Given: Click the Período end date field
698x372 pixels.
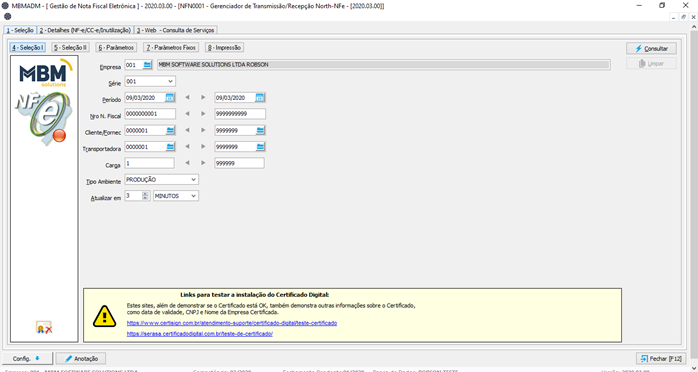Looking at the screenshot, I should (x=235, y=97).
